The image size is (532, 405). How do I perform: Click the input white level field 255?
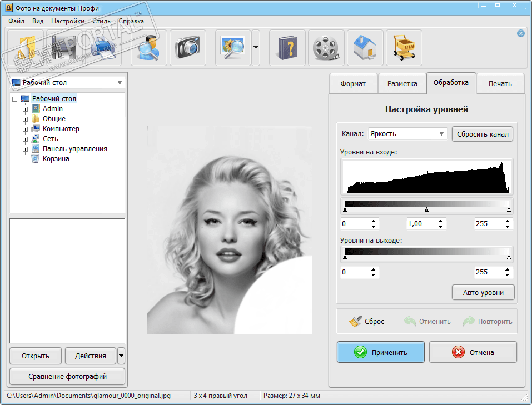(489, 224)
